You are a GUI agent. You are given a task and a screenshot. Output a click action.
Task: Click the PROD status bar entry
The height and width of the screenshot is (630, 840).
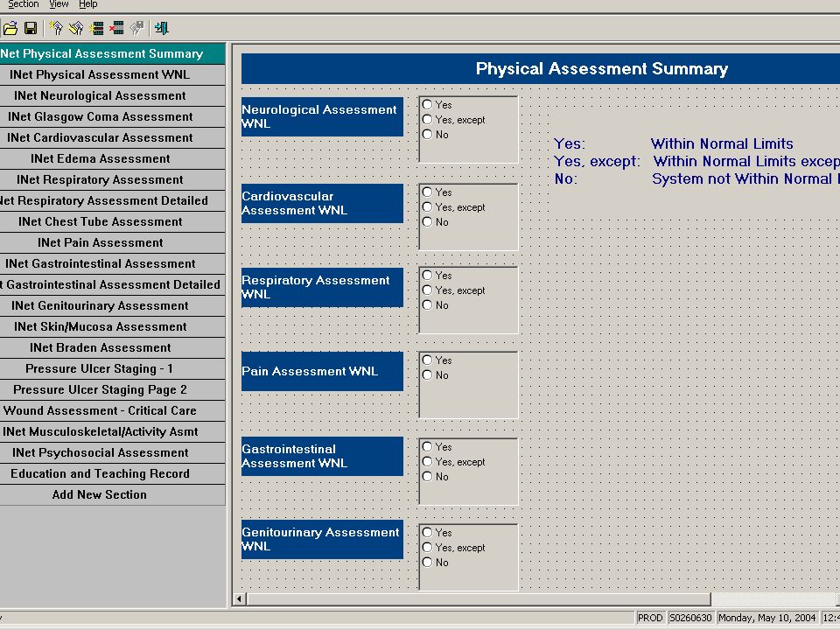pyautogui.click(x=650, y=618)
